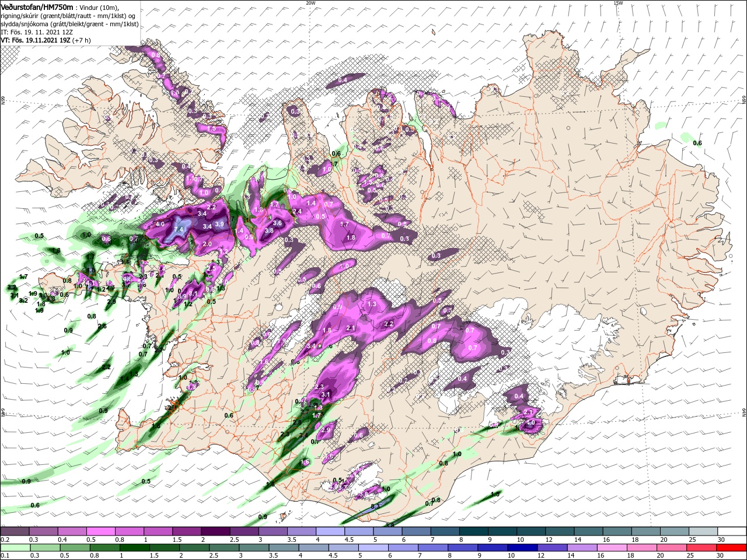
Task: Select the top-row light grey swatch between 25 and 30
Action: click(x=703, y=531)
